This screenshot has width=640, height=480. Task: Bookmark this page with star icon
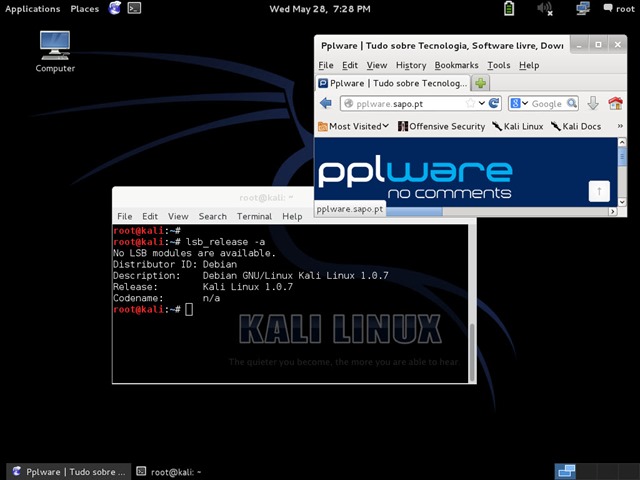(471, 103)
